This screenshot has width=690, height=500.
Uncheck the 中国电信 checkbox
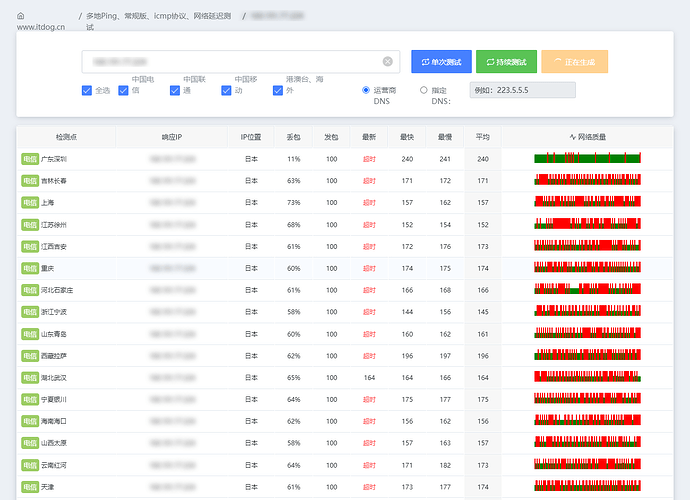[123, 90]
